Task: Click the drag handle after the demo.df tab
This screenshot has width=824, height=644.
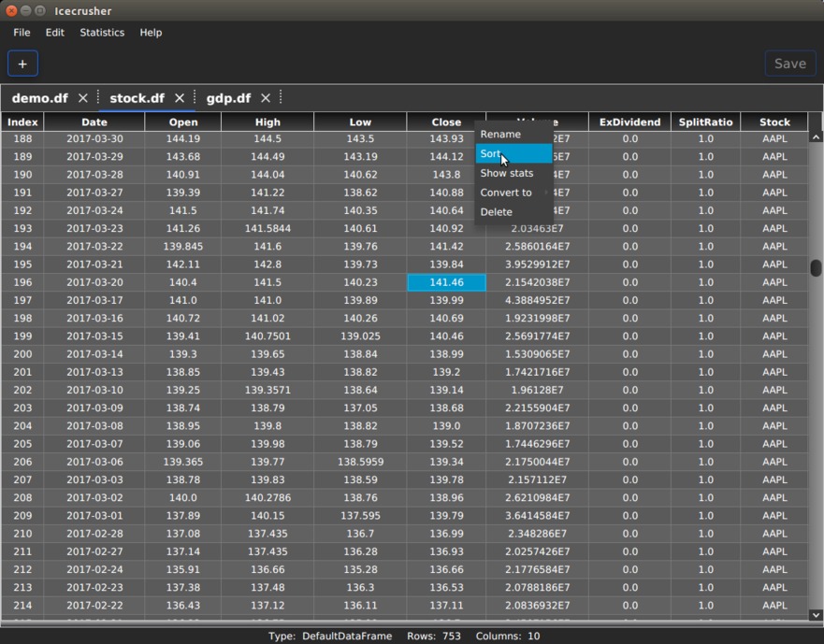Action: tap(98, 98)
